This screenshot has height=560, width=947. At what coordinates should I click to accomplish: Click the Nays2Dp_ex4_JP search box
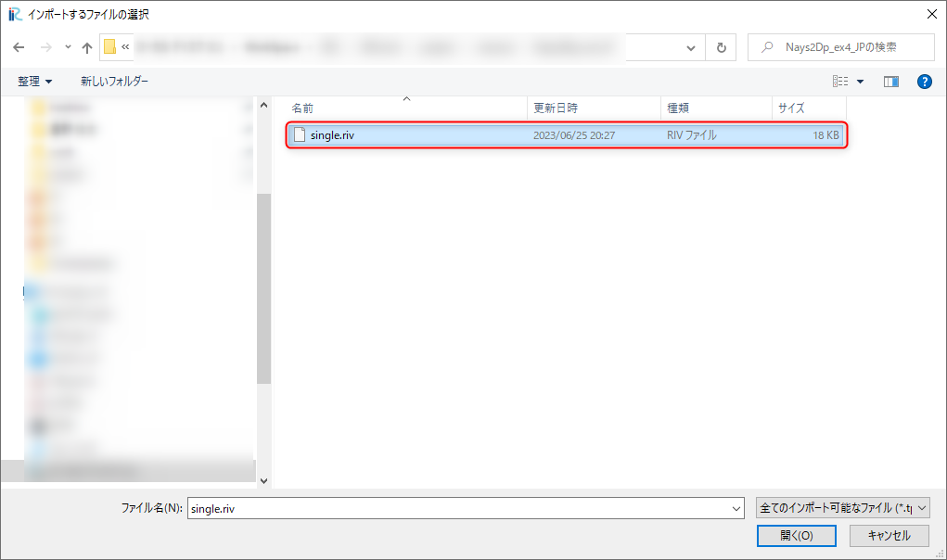click(840, 47)
